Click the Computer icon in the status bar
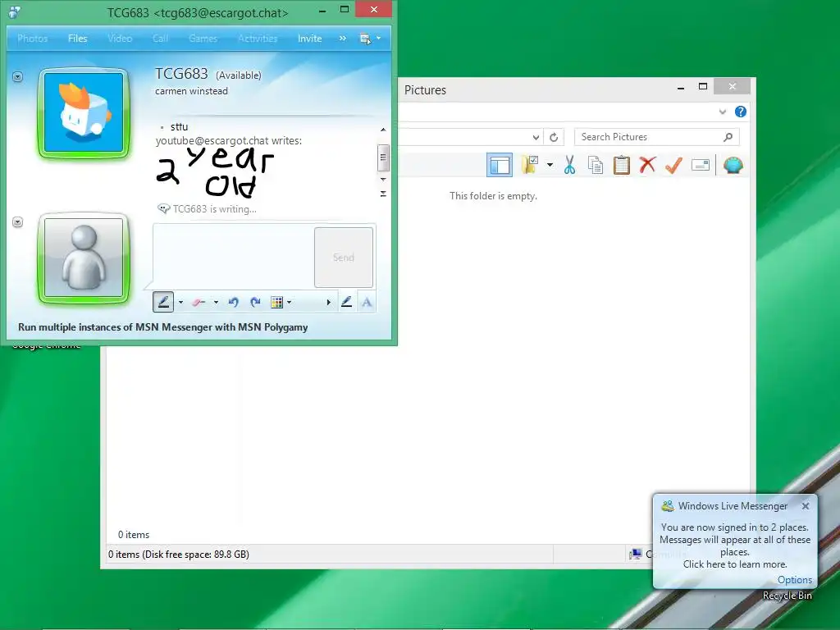This screenshot has height=630, width=840. click(x=636, y=554)
